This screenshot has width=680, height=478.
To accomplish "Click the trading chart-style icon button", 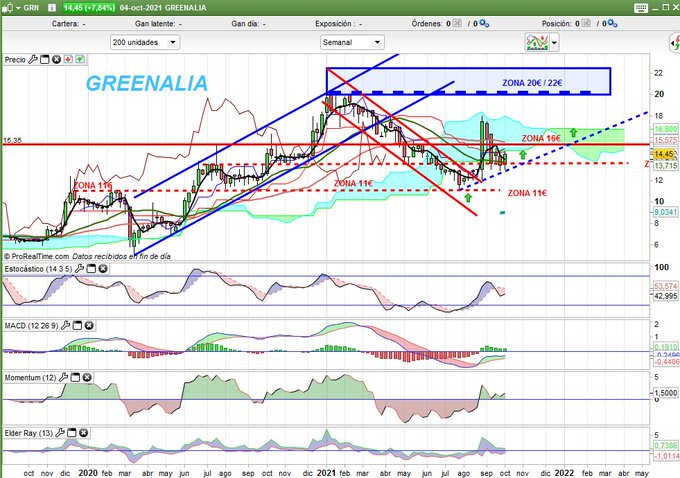I will [x=537, y=43].
